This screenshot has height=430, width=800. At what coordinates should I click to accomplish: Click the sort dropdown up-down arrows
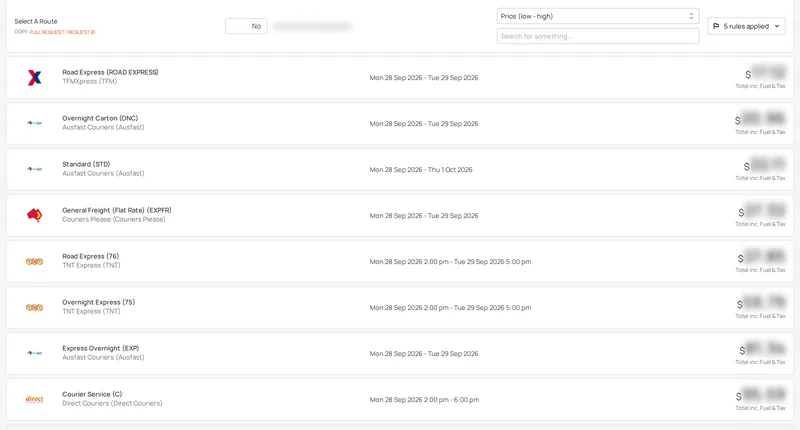691,16
